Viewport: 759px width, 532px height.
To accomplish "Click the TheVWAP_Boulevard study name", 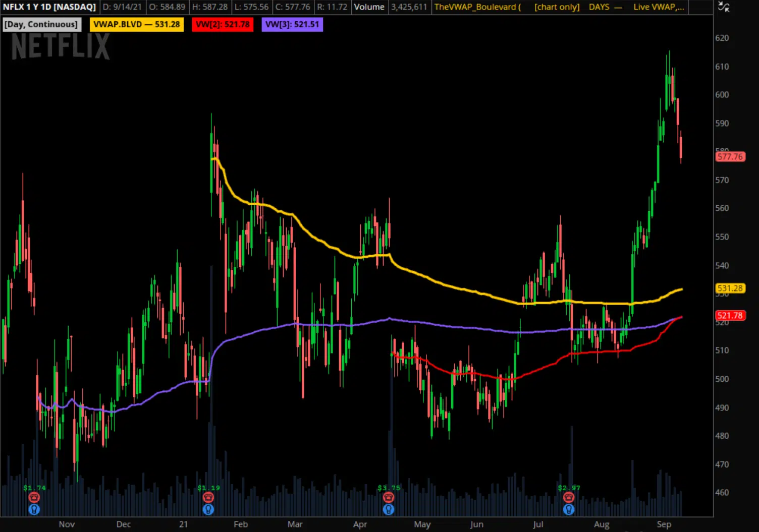I will point(477,7).
